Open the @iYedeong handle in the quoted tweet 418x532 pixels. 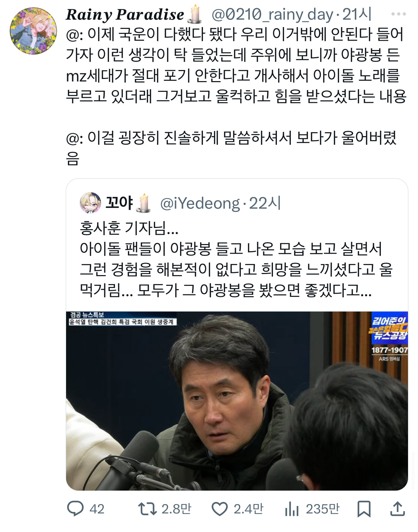point(200,203)
